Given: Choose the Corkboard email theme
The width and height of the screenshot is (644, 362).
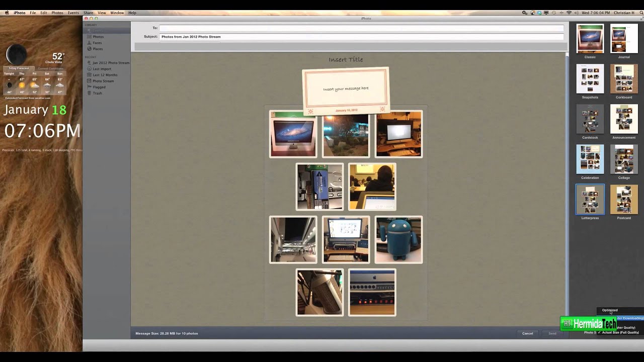Looking at the screenshot, I should 624,79.
